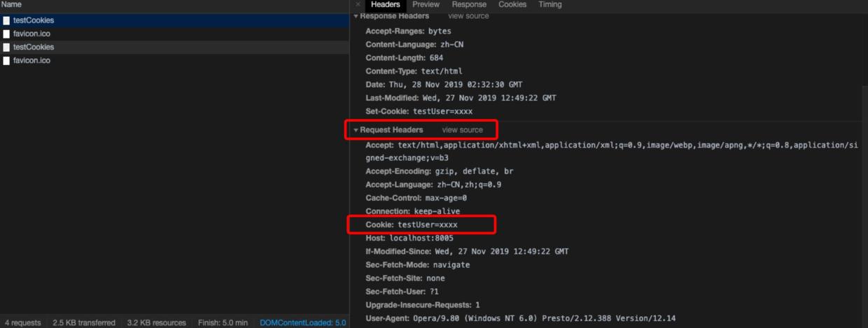Open the Cookies tab
The height and width of the screenshot is (328, 868).
pyautogui.click(x=512, y=4)
